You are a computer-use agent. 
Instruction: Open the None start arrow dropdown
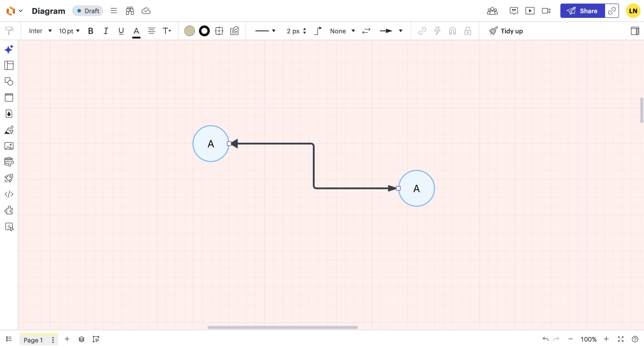(x=342, y=31)
